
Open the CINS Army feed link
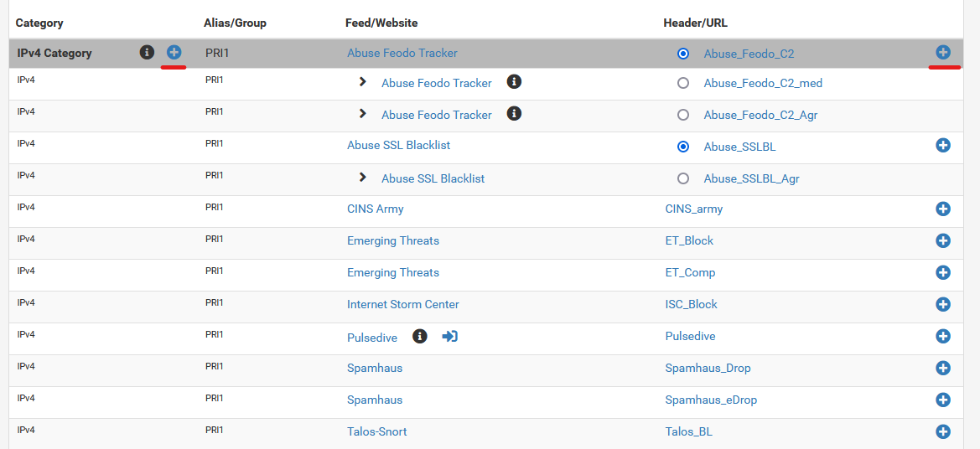(x=375, y=209)
